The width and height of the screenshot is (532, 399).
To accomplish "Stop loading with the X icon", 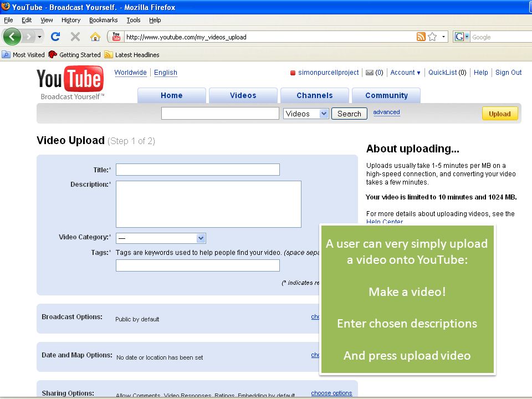I will click(x=75, y=37).
